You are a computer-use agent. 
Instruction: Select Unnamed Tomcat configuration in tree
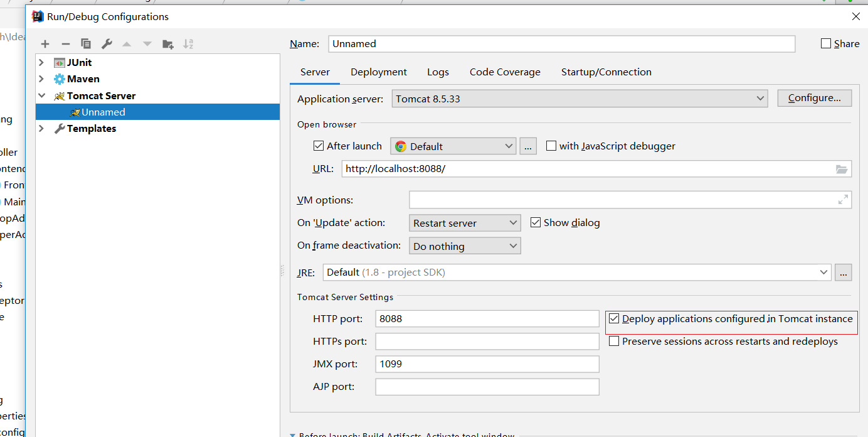click(157, 112)
